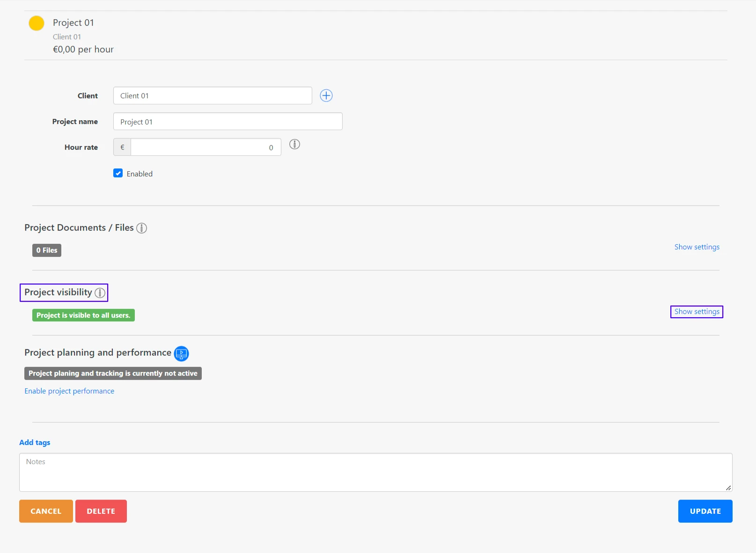
Task: Open the Project Documents / Files info icon
Action: pyautogui.click(x=141, y=228)
